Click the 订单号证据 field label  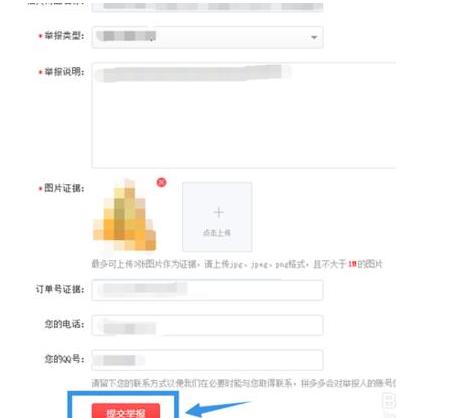tap(60, 289)
